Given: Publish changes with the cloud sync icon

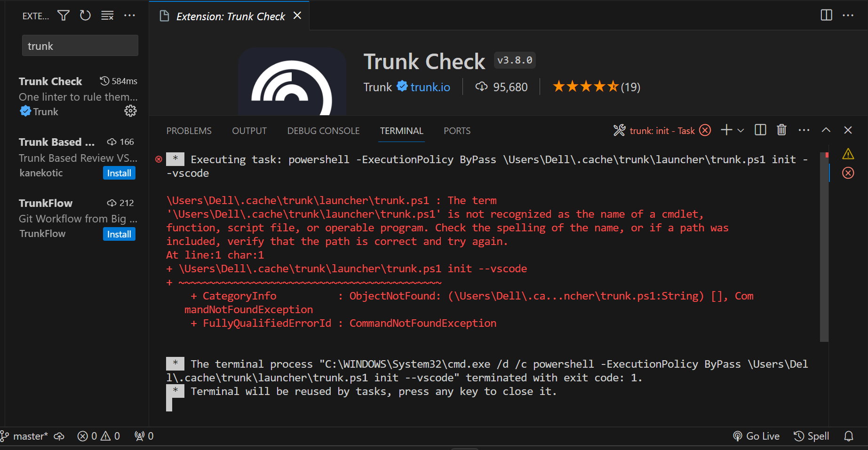Looking at the screenshot, I should click(x=59, y=436).
